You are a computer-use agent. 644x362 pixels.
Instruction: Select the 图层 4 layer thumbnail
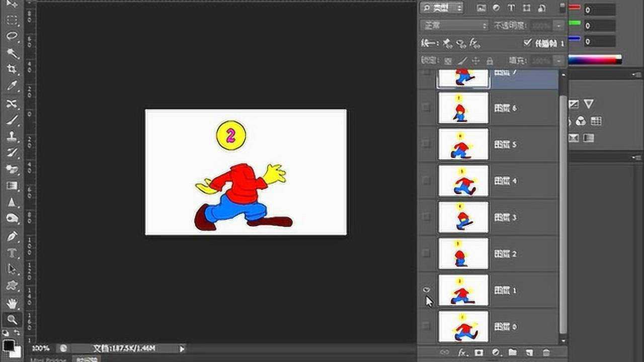coord(463,180)
